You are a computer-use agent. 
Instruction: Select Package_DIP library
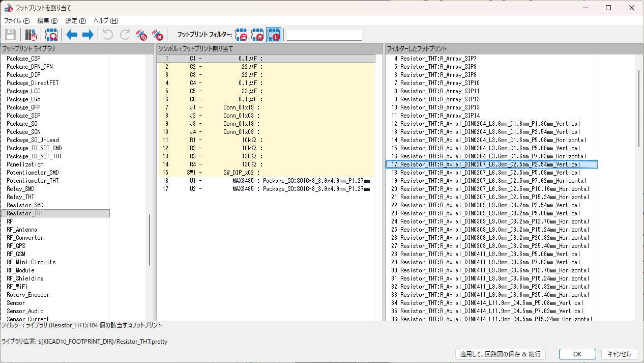55,75
